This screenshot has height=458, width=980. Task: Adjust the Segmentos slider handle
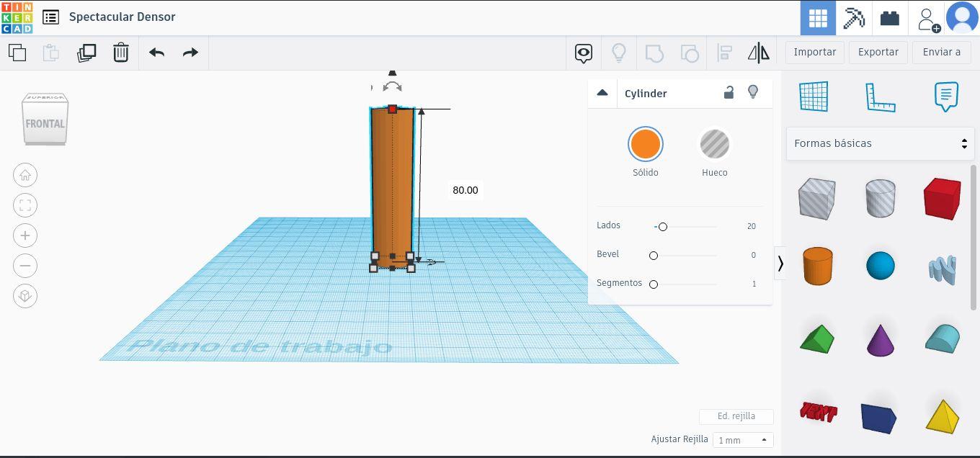tap(654, 284)
